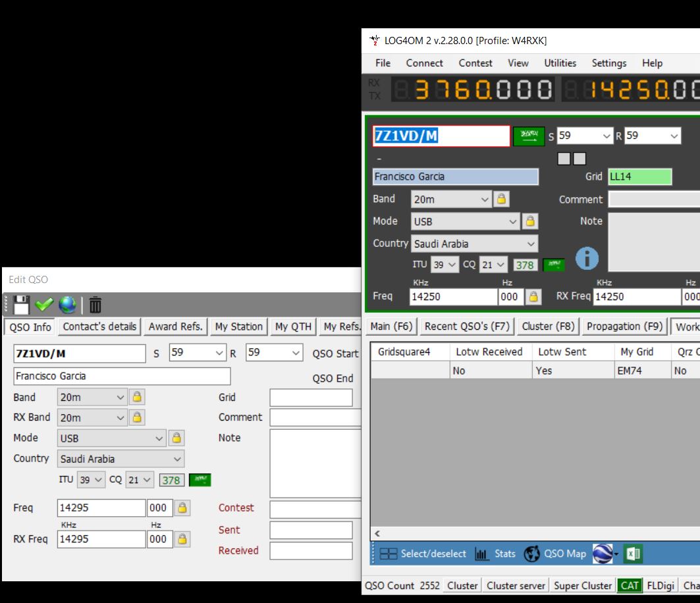
Task: Click the Contest field in Edit QSO
Action: click(x=315, y=510)
